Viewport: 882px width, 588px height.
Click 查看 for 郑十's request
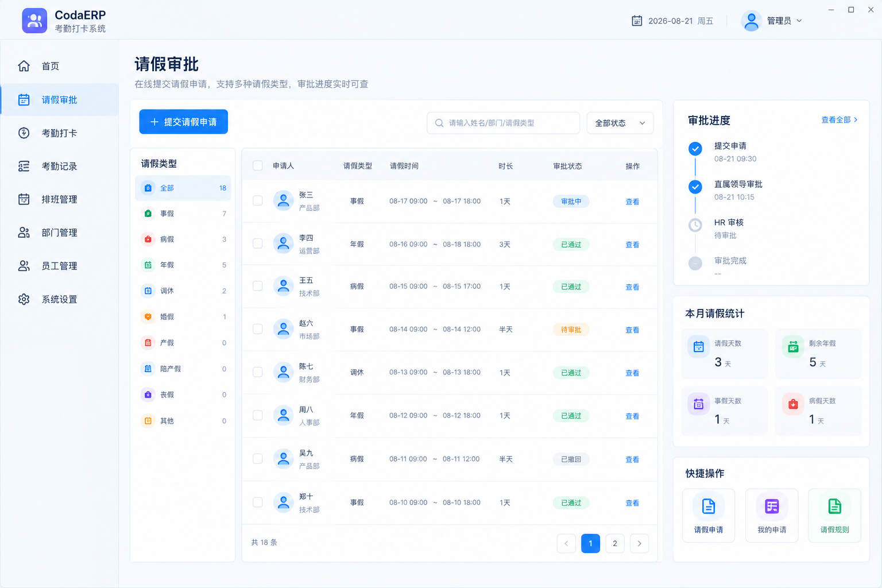point(632,503)
